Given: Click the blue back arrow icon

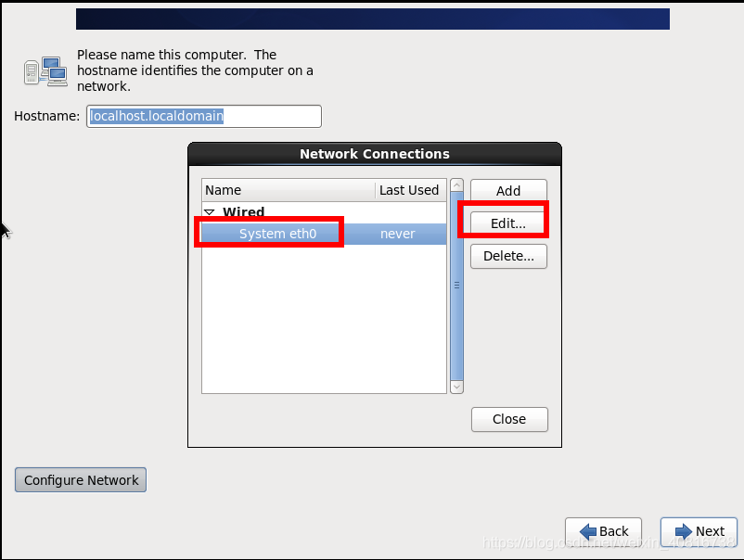Looking at the screenshot, I should (588, 531).
